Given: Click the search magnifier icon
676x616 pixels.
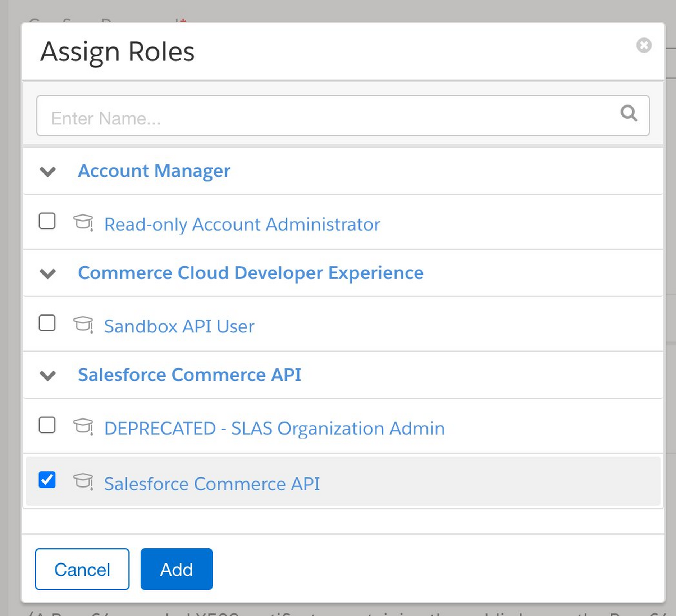Looking at the screenshot, I should [629, 113].
